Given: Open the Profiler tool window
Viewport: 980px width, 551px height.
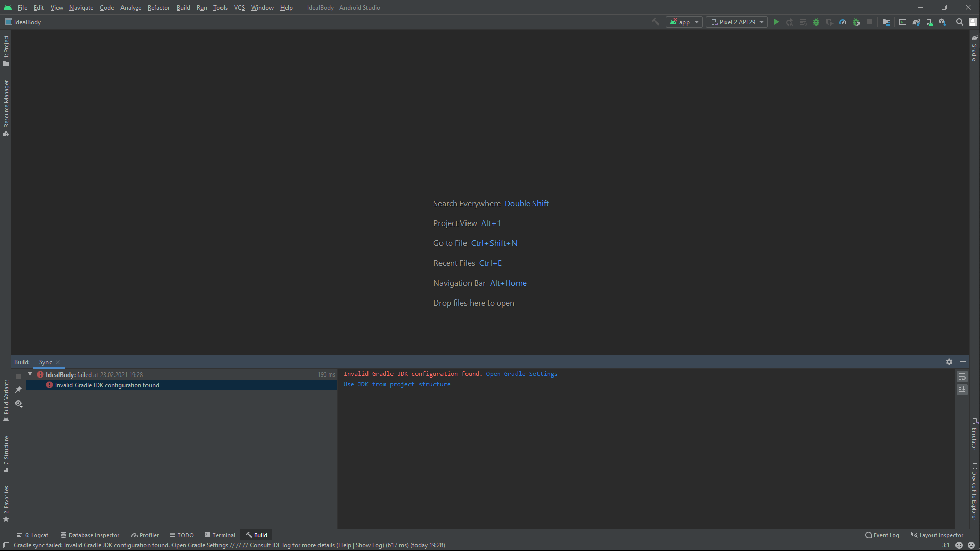Looking at the screenshot, I should point(145,535).
